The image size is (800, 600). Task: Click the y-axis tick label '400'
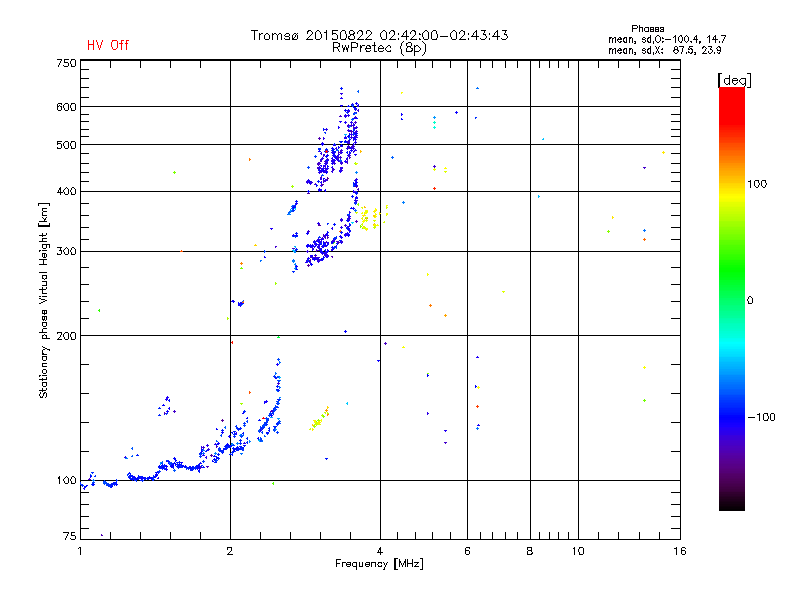coord(66,191)
